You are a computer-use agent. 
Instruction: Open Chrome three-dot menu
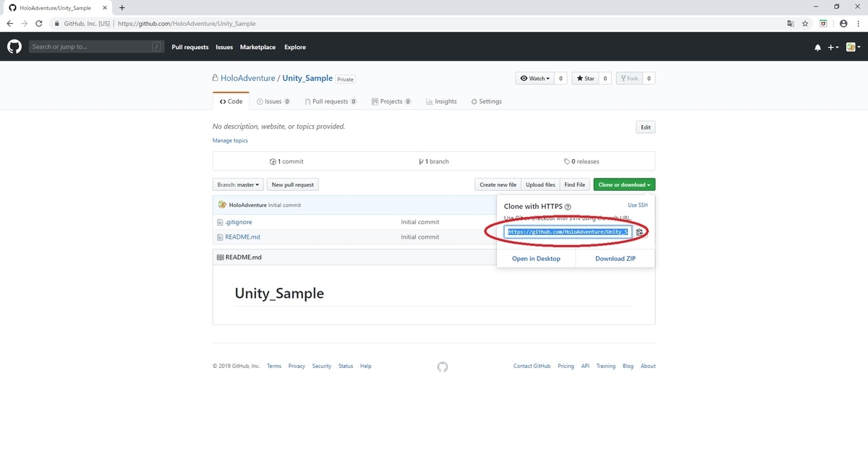pyautogui.click(x=859, y=23)
